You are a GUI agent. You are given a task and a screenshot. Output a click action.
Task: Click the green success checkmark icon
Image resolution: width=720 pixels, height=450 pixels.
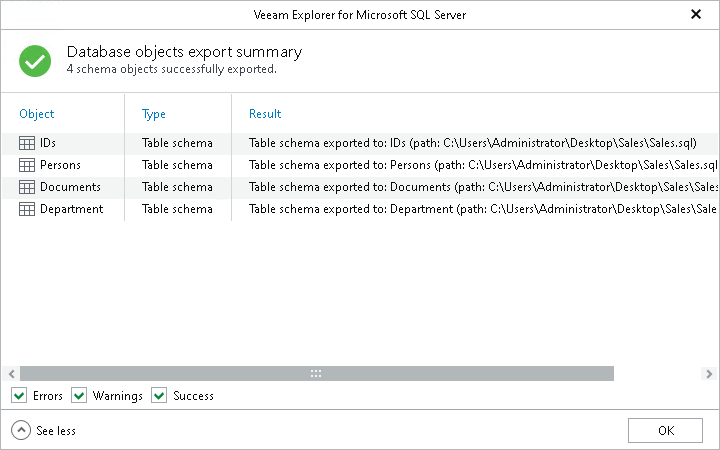coord(35,61)
